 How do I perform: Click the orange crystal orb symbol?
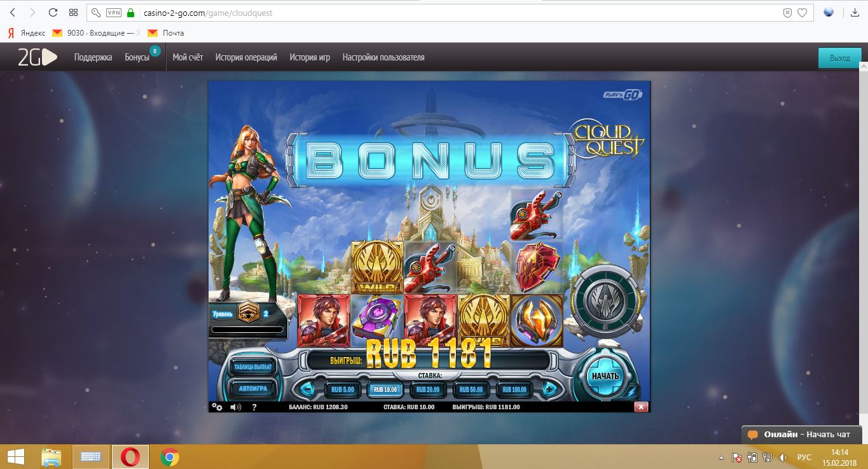click(537, 320)
